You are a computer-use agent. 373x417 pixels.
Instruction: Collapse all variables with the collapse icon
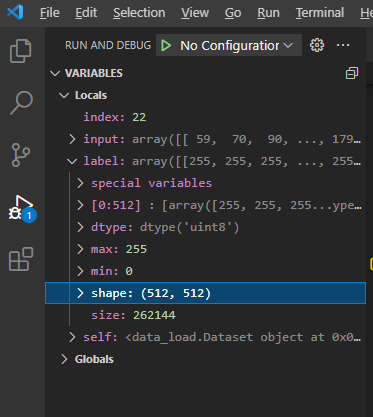click(x=352, y=73)
